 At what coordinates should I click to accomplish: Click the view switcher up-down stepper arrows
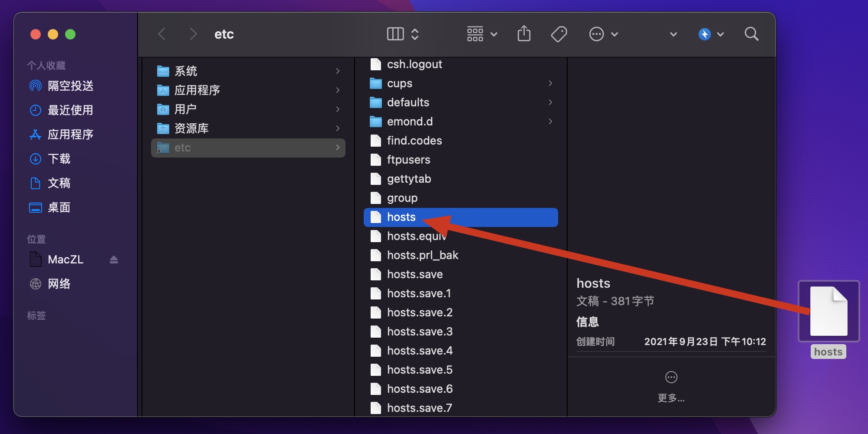pyautogui.click(x=415, y=34)
